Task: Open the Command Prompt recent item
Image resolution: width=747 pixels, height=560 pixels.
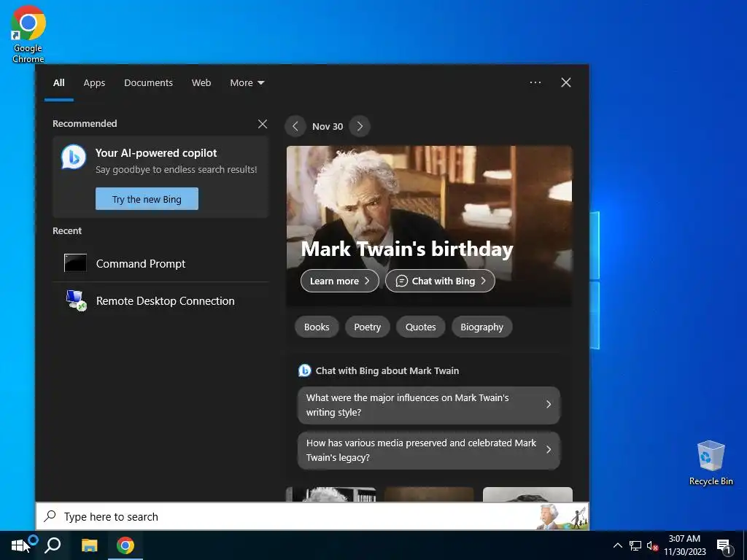Action: (160, 263)
